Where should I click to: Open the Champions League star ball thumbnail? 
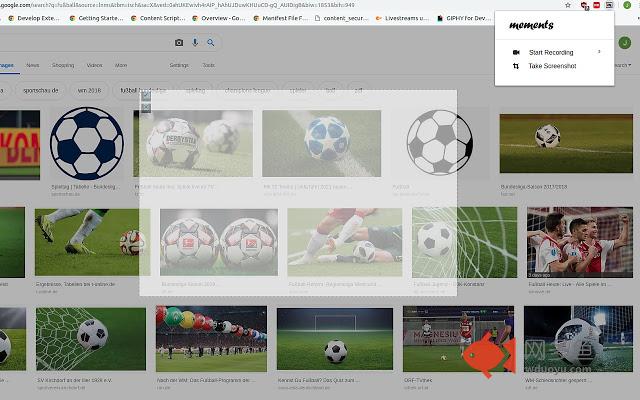322,143
